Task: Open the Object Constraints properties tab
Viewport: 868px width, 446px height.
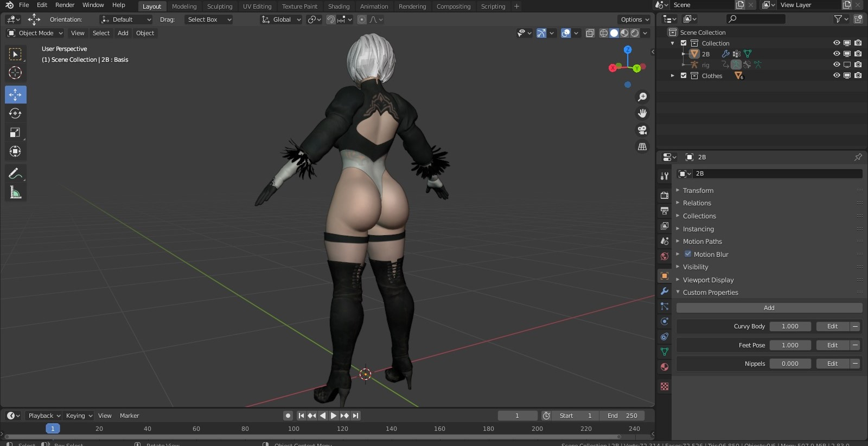Action: pos(665,337)
